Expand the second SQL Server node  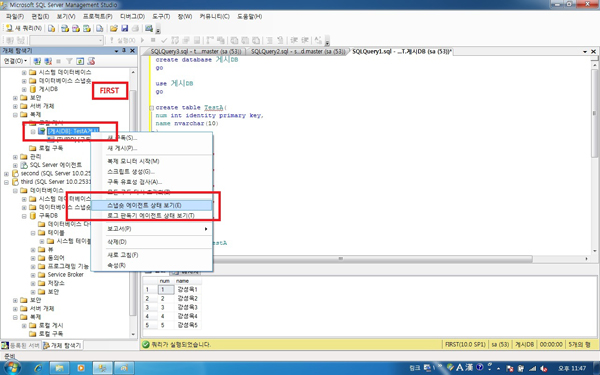coord(6,174)
